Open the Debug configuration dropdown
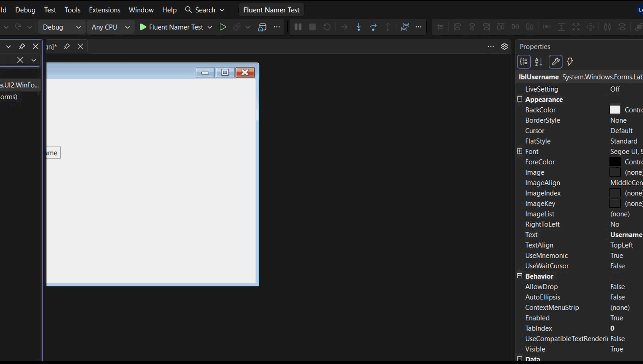 pos(62,27)
